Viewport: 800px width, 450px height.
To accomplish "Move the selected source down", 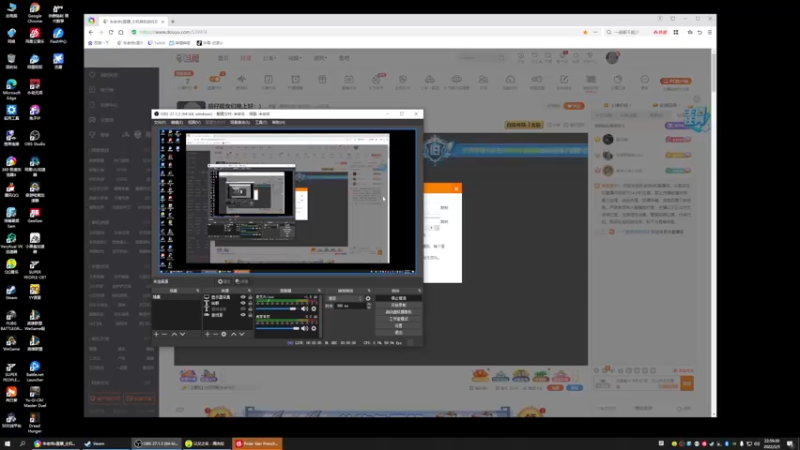I will [x=242, y=334].
